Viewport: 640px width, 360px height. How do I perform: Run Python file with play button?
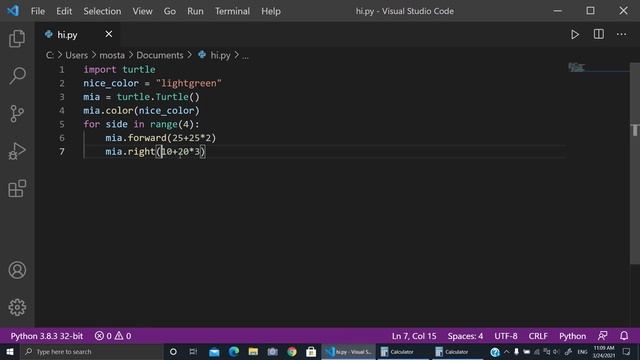[x=575, y=34]
